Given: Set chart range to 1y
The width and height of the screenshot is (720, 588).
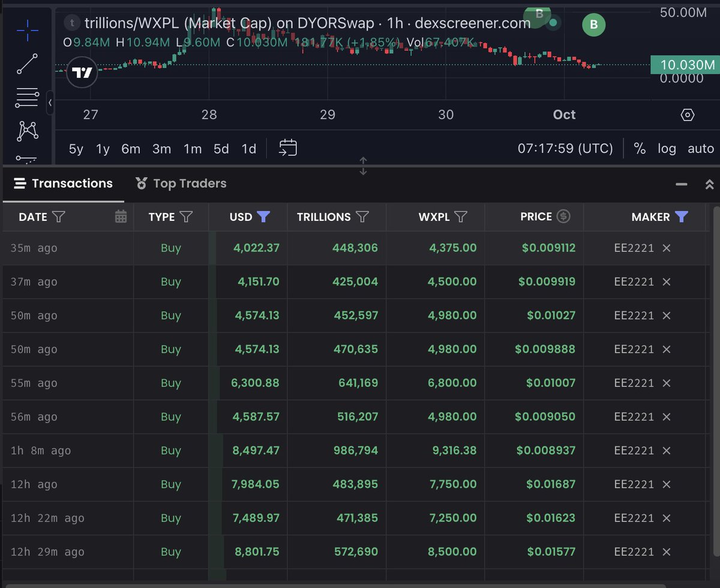Looking at the screenshot, I should click(x=103, y=149).
